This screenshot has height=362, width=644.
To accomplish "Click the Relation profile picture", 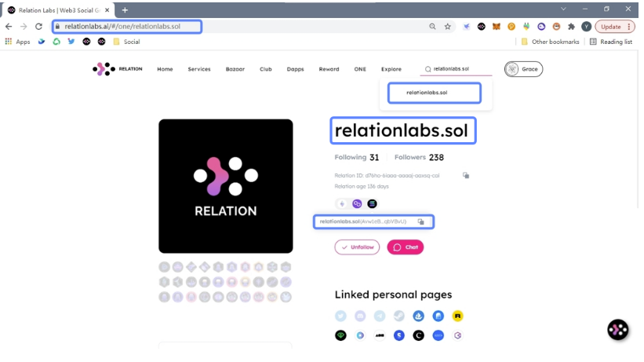I will tap(226, 186).
